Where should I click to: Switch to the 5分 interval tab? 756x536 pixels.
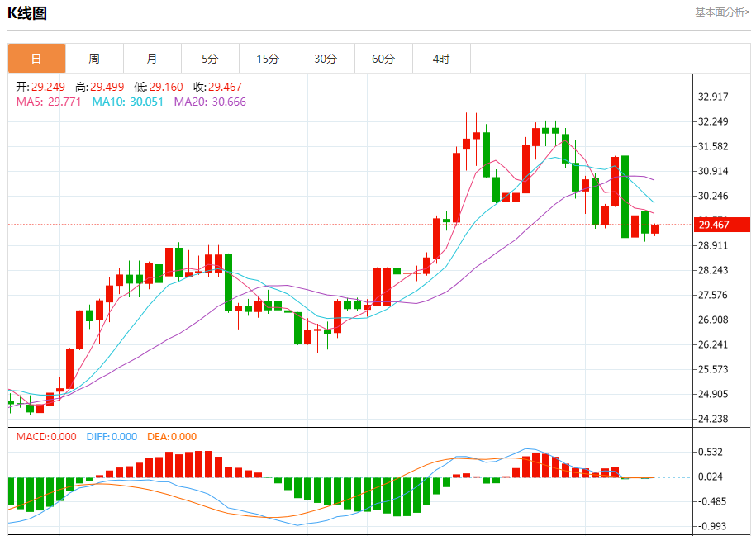(210, 59)
